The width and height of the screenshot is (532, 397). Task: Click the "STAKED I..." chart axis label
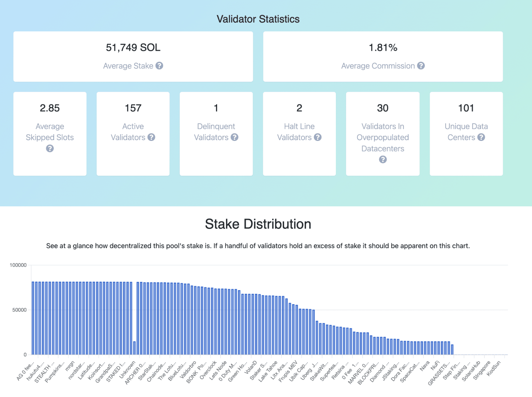click(116, 371)
